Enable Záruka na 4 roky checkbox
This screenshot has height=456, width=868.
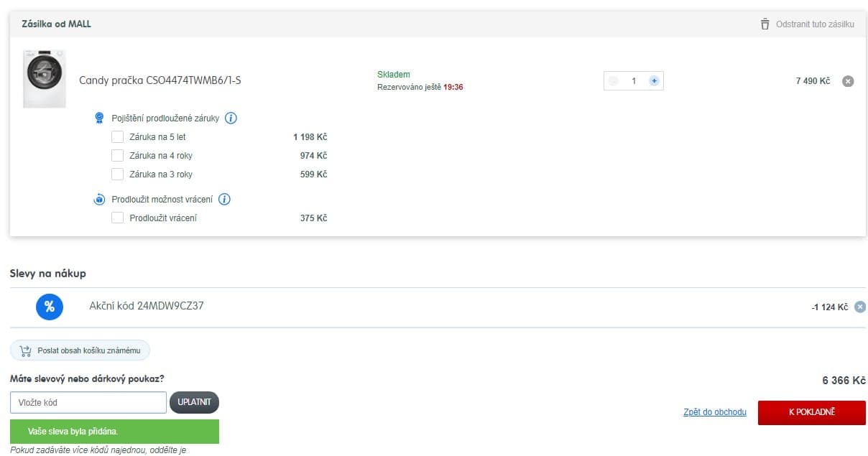(x=118, y=155)
